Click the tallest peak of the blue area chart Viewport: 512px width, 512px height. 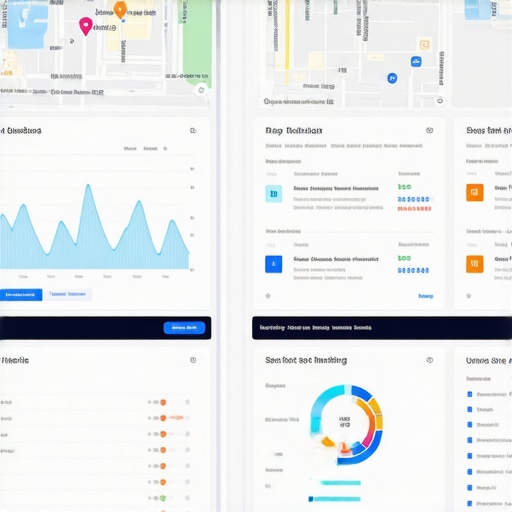click(88, 186)
